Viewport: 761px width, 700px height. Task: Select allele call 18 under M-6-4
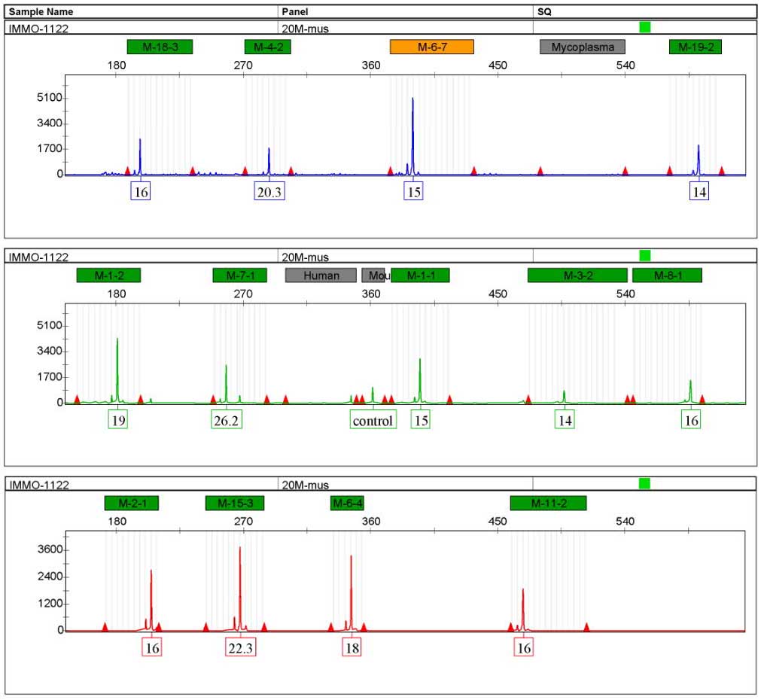[352, 647]
